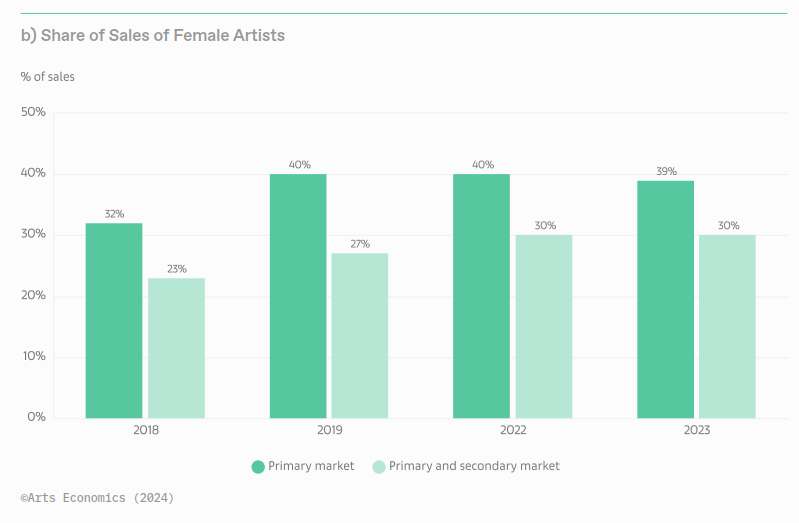
Task: Click the light green secondary market legend dot
Action: click(x=379, y=467)
